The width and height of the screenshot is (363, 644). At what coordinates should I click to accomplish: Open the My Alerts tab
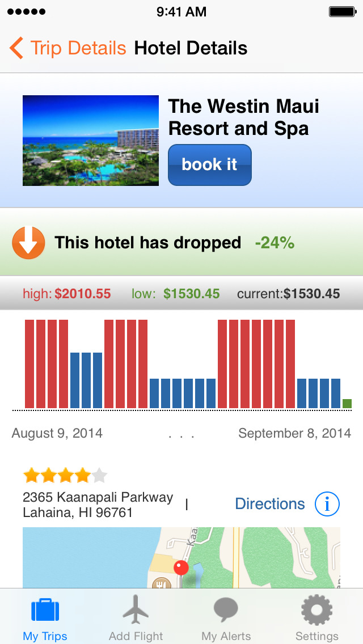click(226, 618)
